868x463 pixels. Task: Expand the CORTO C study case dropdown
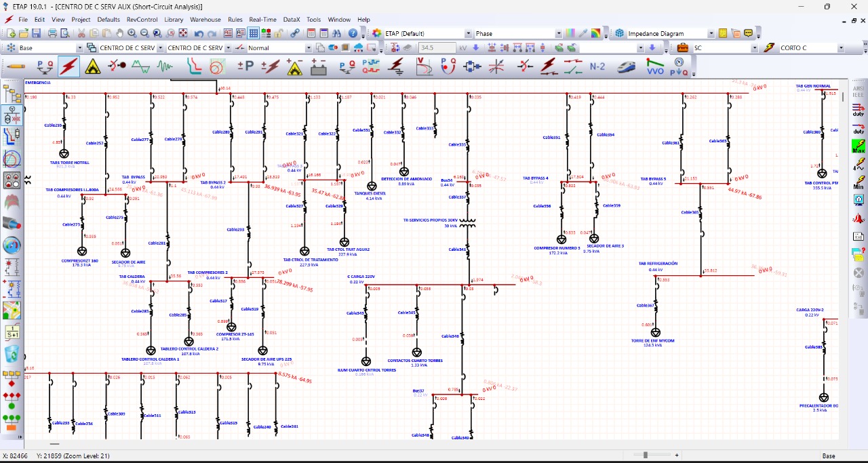tap(842, 48)
